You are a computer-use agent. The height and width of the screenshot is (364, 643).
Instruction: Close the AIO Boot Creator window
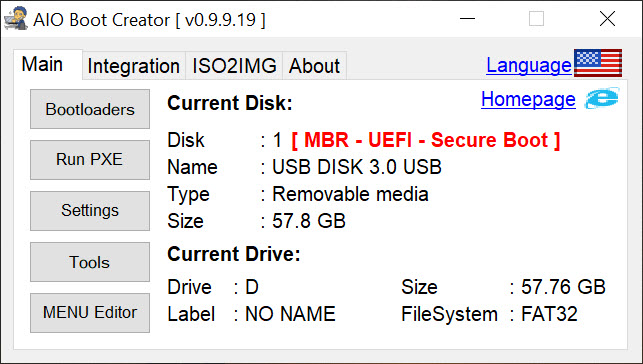click(x=607, y=18)
